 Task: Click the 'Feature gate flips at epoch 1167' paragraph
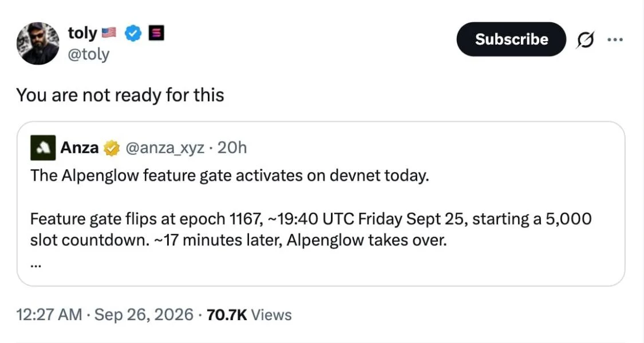click(x=311, y=229)
